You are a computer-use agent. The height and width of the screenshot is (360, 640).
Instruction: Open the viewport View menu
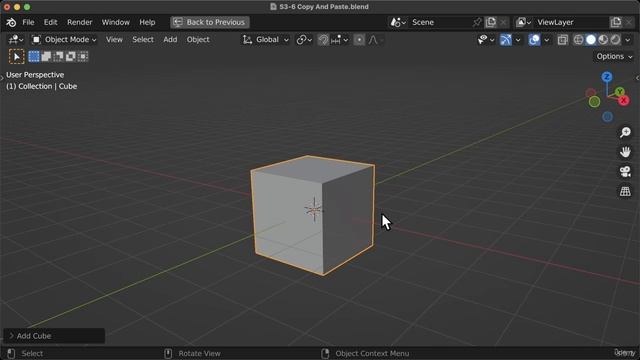click(x=114, y=40)
